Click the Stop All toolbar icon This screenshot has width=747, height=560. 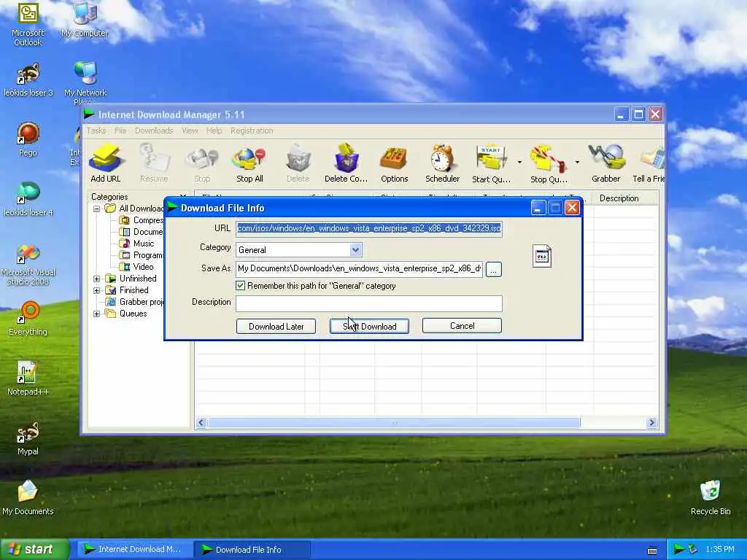(x=249, y=163)
